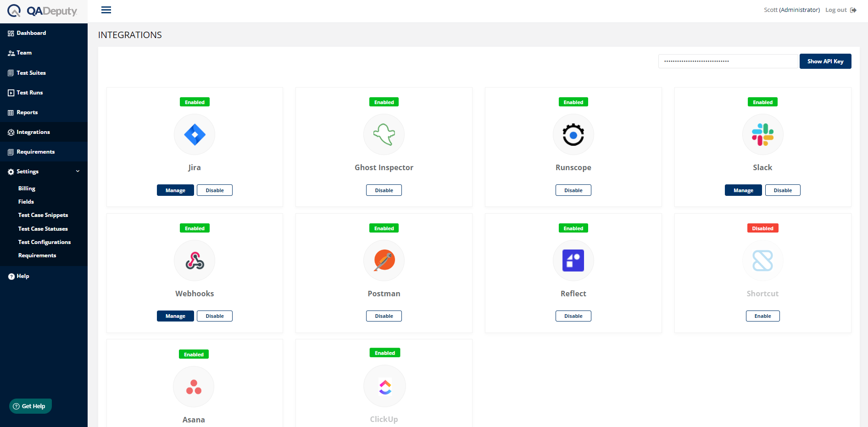868x427 pixels.
Task: Click the Enabled badge on ClickUp
Action: 385,353
